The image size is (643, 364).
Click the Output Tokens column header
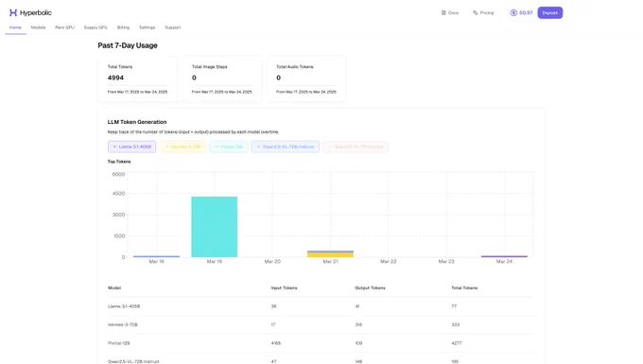coord(370,287)
